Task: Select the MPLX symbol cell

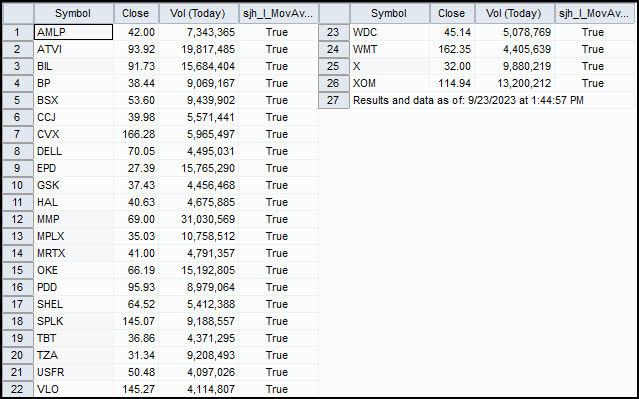Action: [x=73, y=236]
